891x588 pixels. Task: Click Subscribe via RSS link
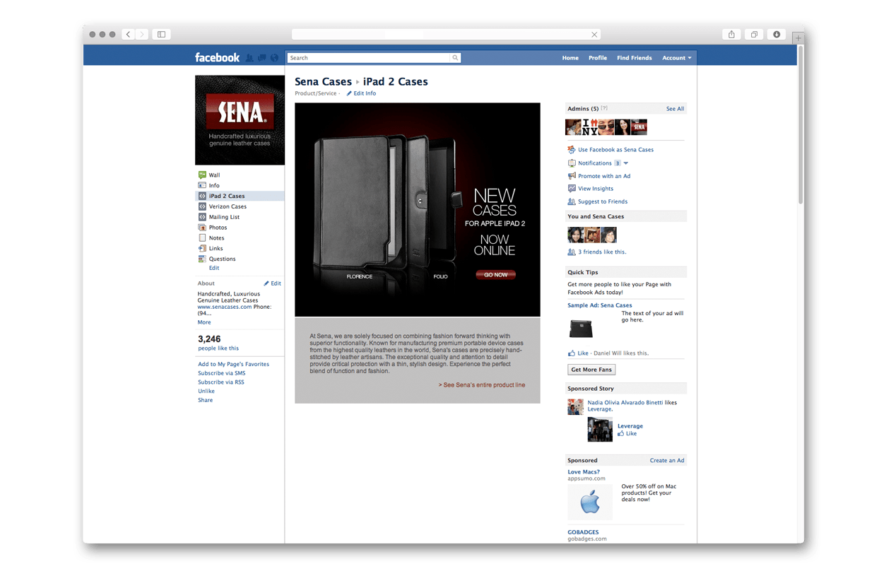pyautogui.click(x=221, y=382)
